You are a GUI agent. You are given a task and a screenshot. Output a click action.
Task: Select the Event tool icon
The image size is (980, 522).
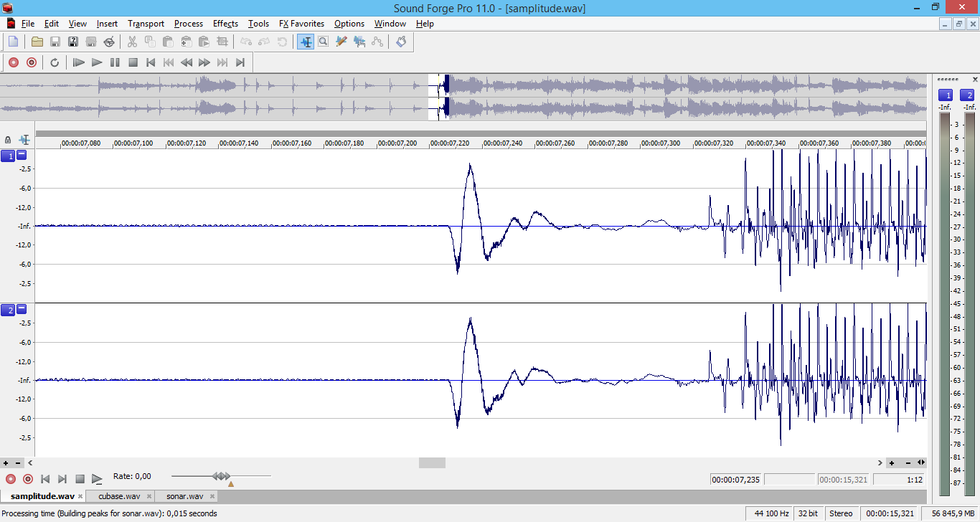[x=359, y=42]
